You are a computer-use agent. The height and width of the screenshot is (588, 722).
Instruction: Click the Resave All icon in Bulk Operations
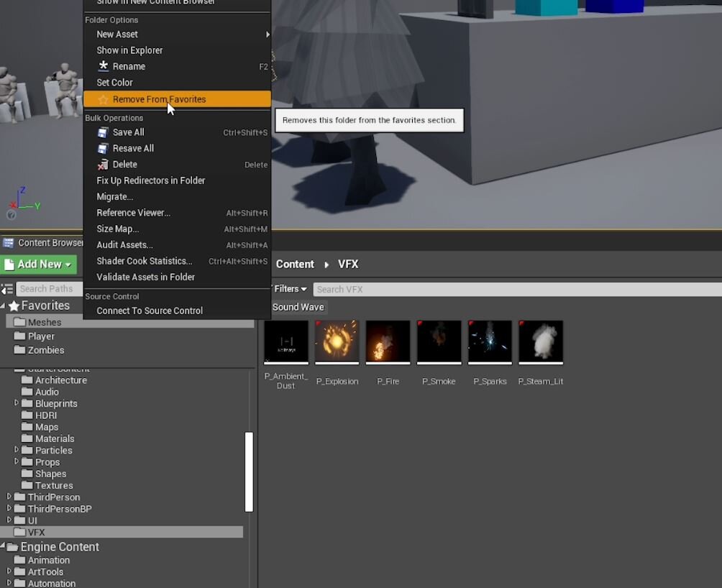pos(102,148)
